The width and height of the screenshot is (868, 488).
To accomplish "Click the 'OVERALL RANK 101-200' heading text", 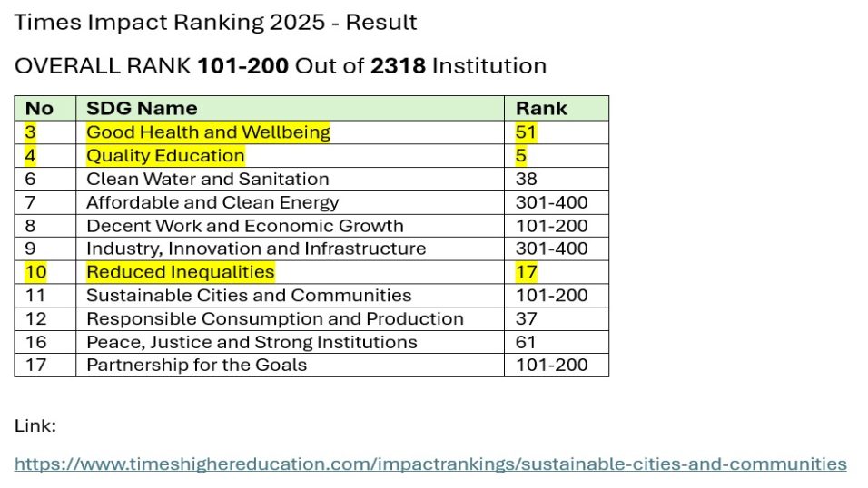I will (152, 66).
